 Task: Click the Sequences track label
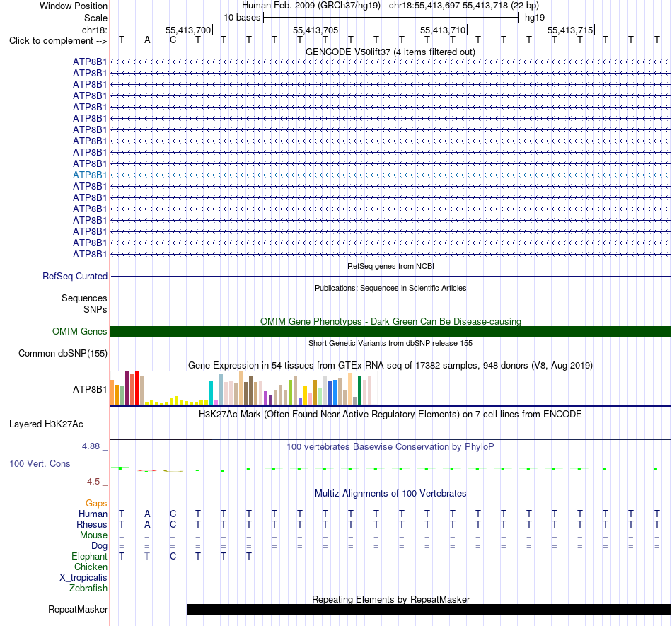point(84,298)
